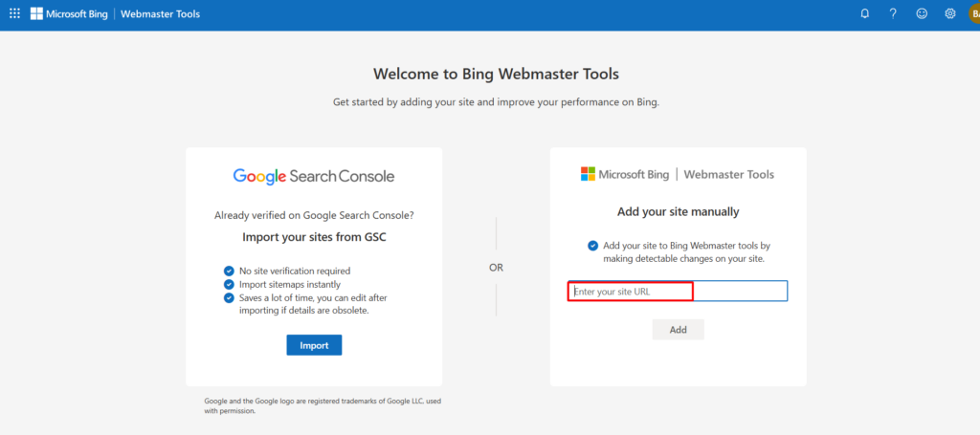Click the Microsoft Bing logo in header

[x=69, y=13]
